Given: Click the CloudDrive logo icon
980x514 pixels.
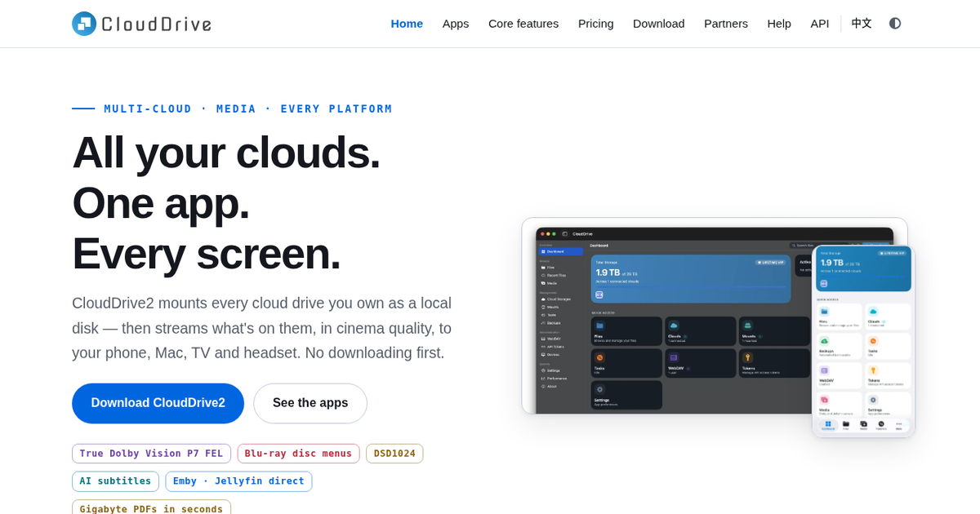Looking at the screenshot, I should pyautogui.click(x=84, y=24).
